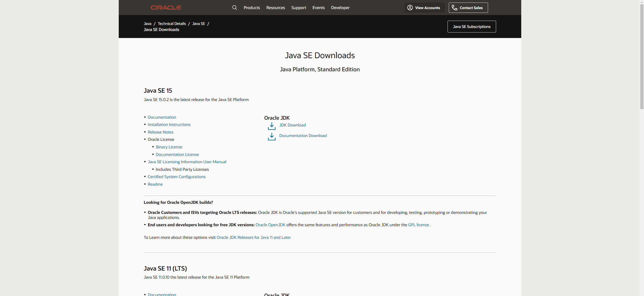644x296 pixels.
Task: Click the JDK Download arrow icon
Action: 272,126
